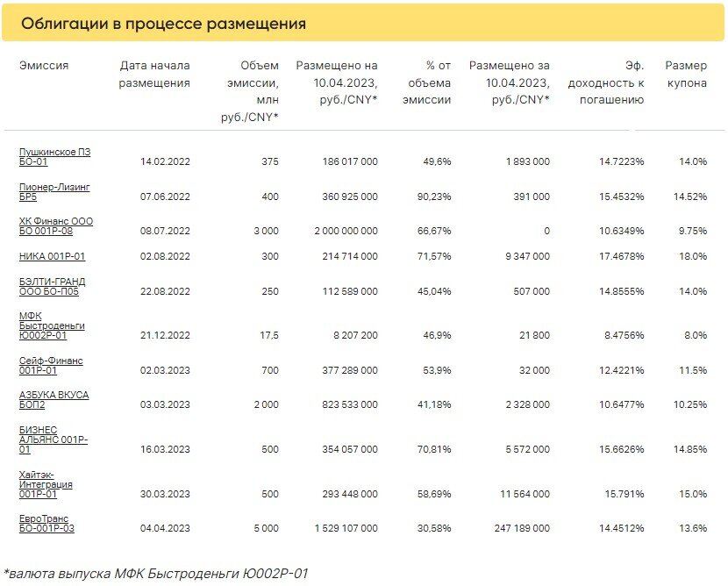Image resolution: width=728 pixels, height=586 pixels.
Task: Open the Пушкинское ПЗ БО-01 bond link
Action: point(54,157)
